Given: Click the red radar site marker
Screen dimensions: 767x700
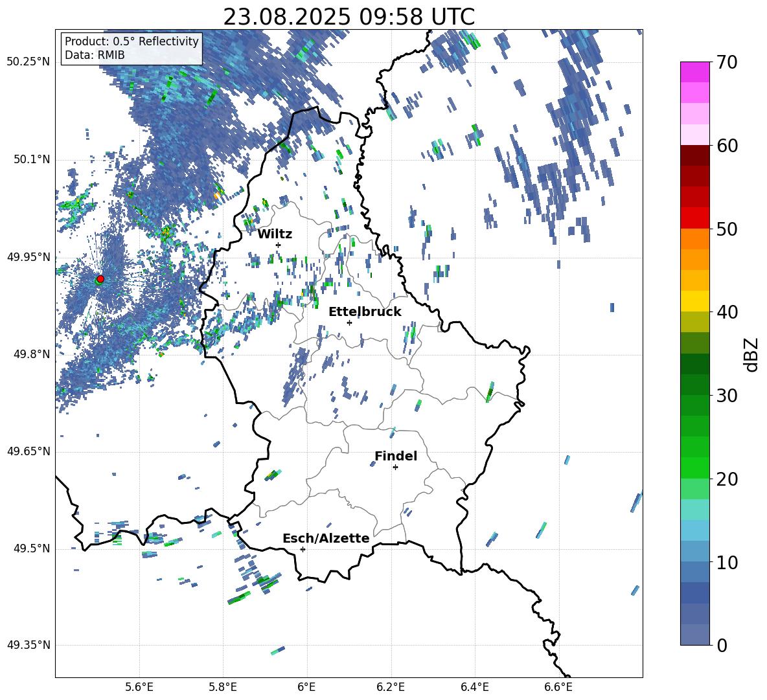Looking at the screenshot, I should coord(100,279).
